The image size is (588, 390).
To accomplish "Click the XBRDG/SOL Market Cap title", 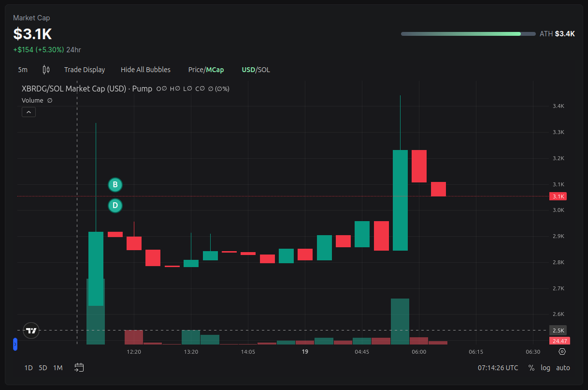I will [87, 89].
